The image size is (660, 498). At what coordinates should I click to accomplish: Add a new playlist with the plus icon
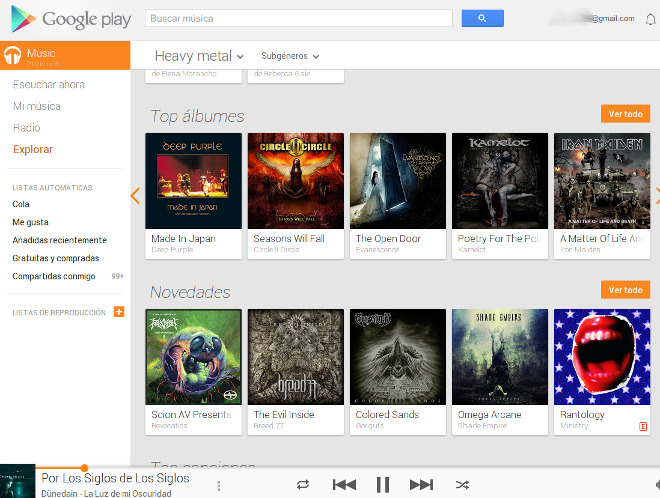click(x=119, y=312)
